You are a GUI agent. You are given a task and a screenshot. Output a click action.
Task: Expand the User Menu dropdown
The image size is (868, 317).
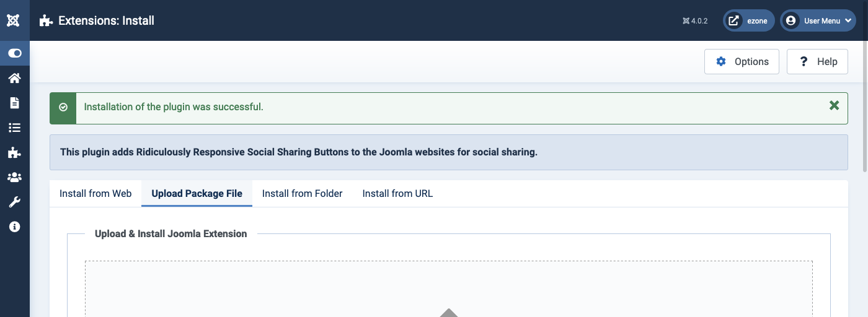pyautogui.click(x=818, y=20)
